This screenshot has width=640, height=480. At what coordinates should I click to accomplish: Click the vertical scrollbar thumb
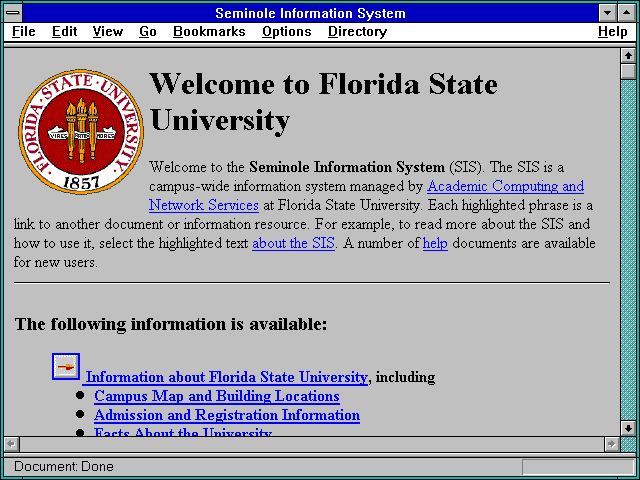coord(628,71)
